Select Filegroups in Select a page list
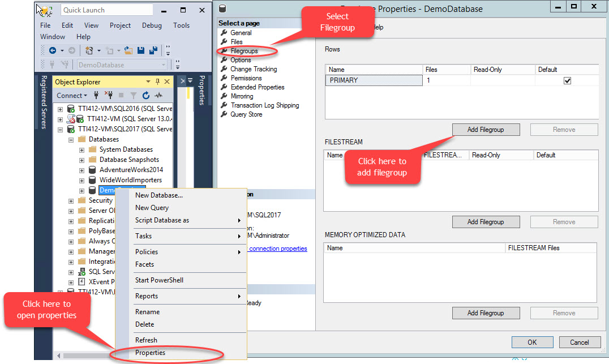The image size is (609, 364). point(244,51)
